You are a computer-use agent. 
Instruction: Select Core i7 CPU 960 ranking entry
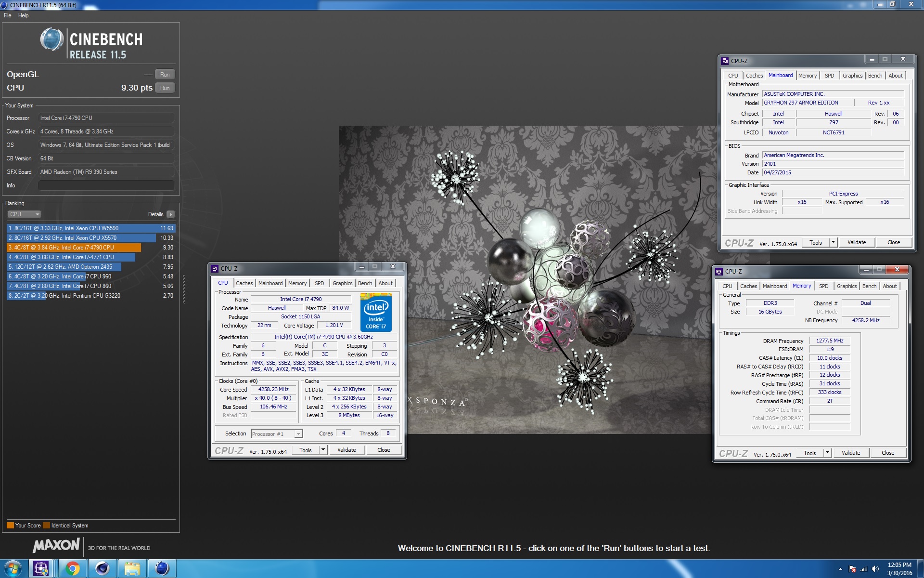pyautogui.click(x=91, y=276)
